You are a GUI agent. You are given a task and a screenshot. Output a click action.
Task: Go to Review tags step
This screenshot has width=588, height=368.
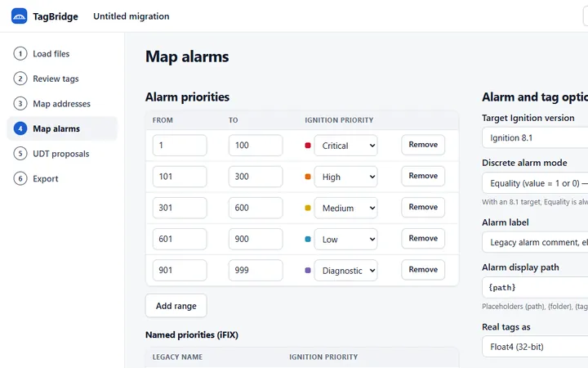62,79
